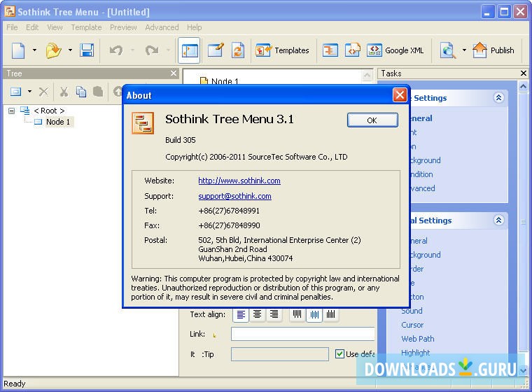This screenshot has width=532, height=392.
Task: Open the Web Path settings link
Action: tap(418, 339)
